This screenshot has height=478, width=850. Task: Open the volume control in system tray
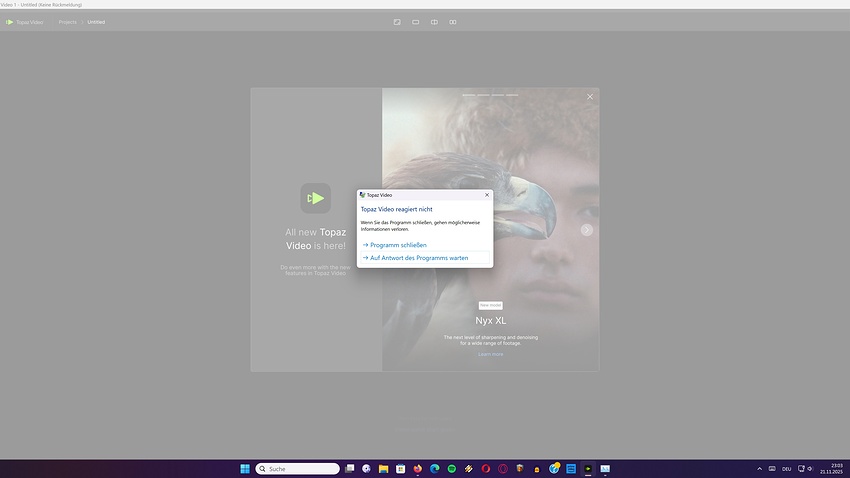click(810, 469)
